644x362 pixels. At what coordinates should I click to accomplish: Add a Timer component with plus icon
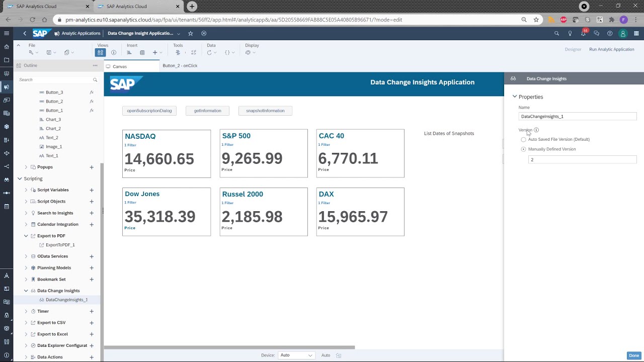click(92, 311)
